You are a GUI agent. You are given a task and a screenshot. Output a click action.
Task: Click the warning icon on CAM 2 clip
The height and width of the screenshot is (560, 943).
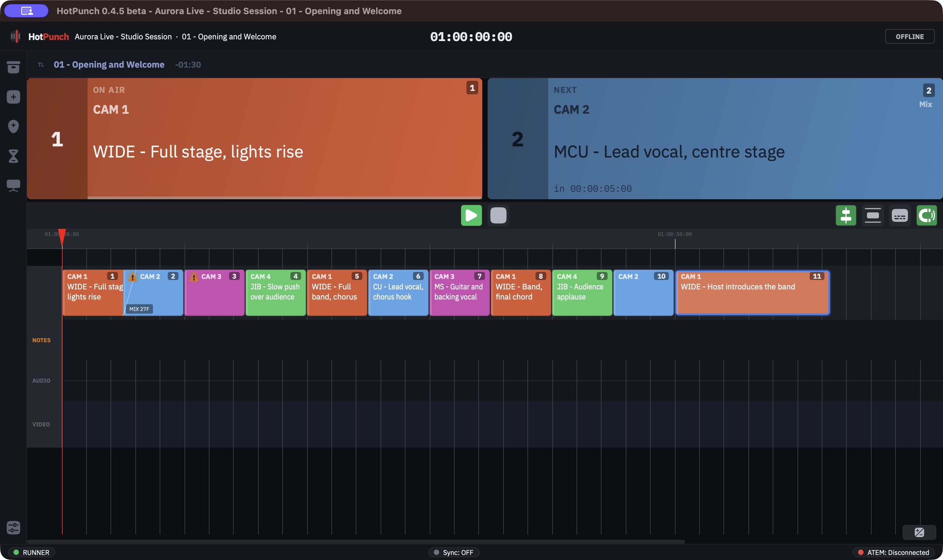[132, 277]
